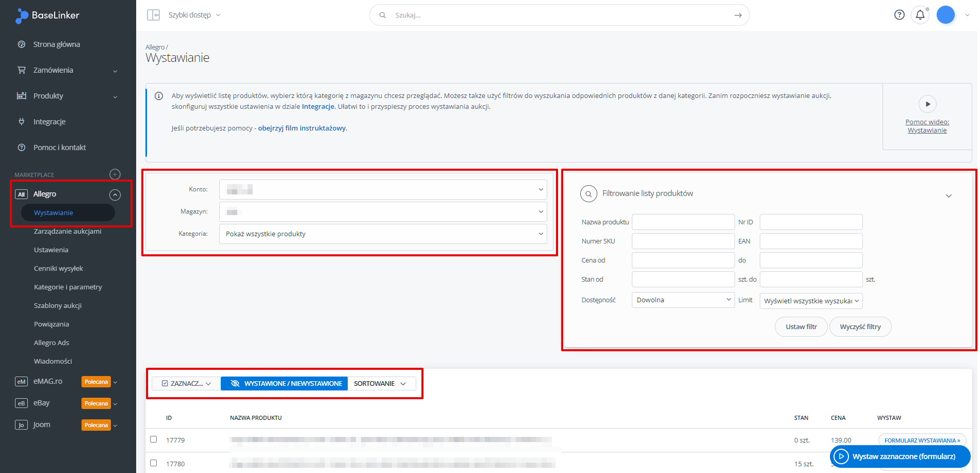Open the Magazyn dropdown
980x473 pixels.
383,211
